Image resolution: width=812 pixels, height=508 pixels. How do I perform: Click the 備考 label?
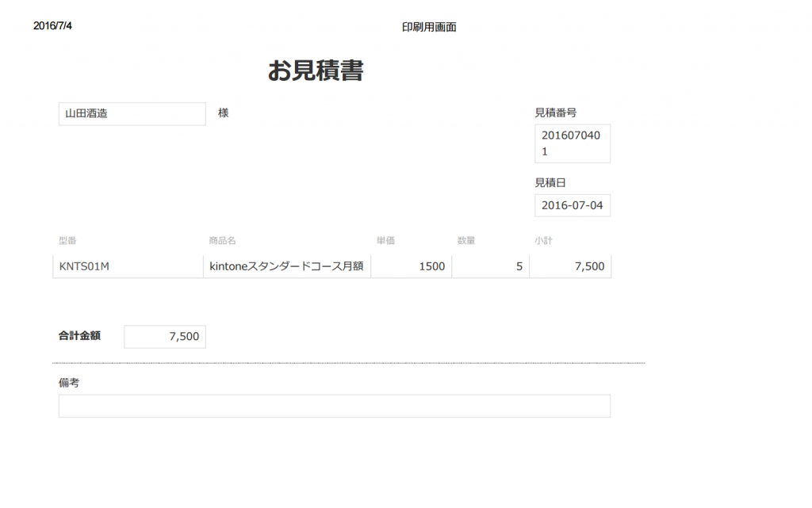[69, 383]
